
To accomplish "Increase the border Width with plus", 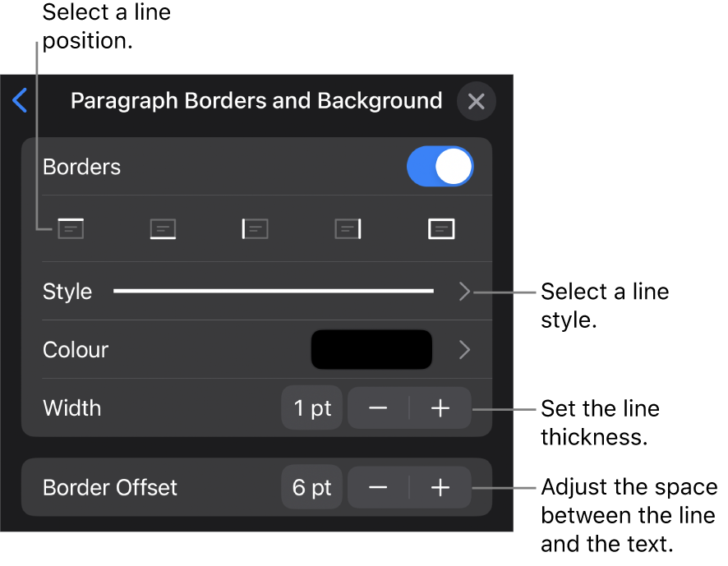I will (440, 408).
